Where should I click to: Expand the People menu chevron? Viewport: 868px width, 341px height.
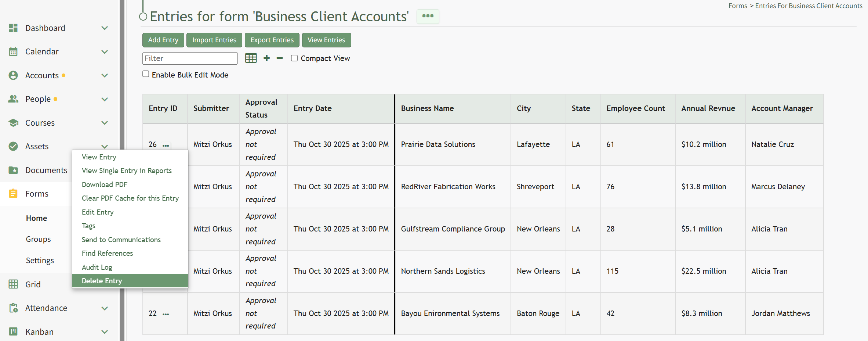105,99
